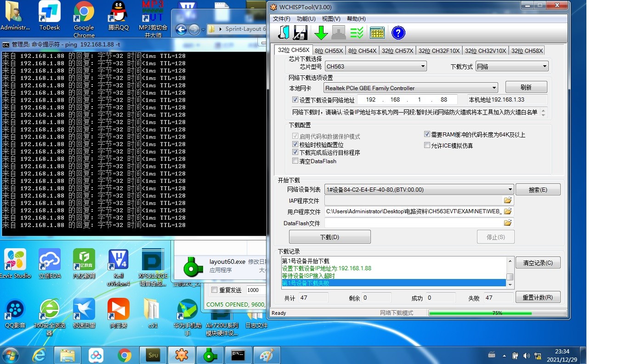
Task: Open Internet Explorer from taskbar
Action: coord(40,355)
